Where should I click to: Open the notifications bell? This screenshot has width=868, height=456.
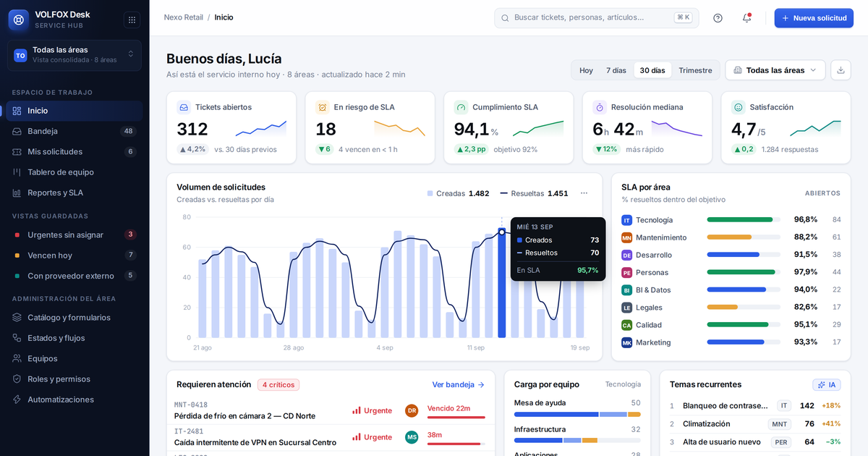click(746, 18)
